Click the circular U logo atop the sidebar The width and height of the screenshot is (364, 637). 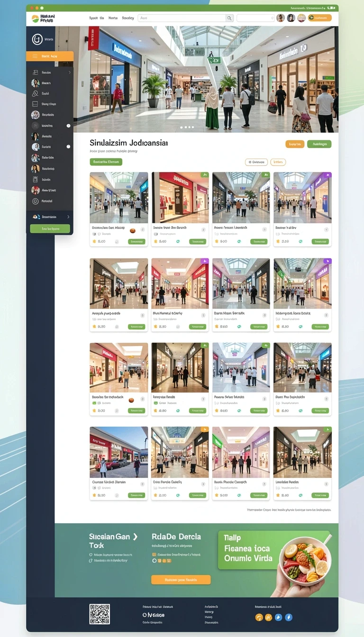coord(37,40)
